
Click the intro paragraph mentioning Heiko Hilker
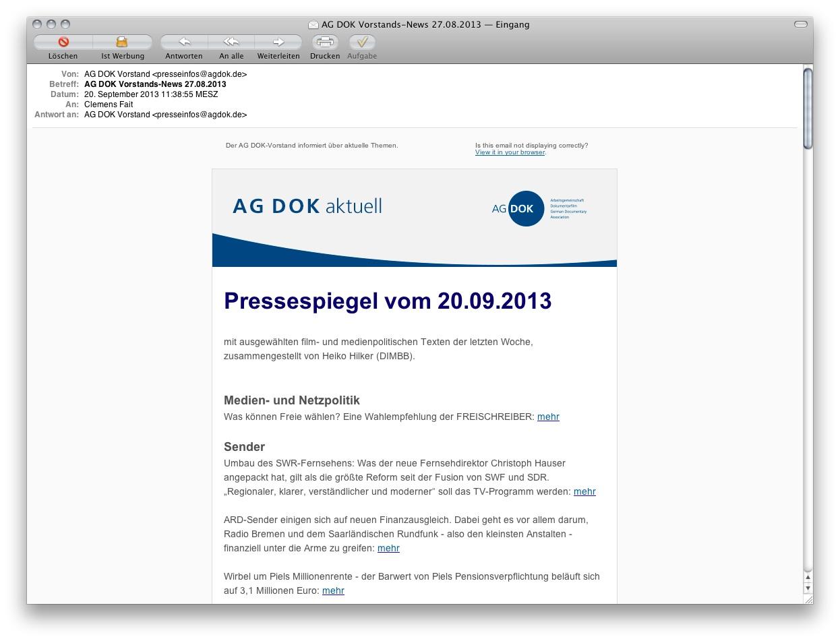click(x=378, y=349)
